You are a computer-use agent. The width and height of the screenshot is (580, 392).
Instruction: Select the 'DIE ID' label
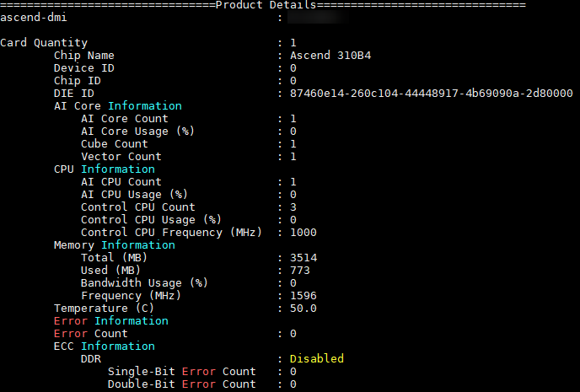[74, 94]
